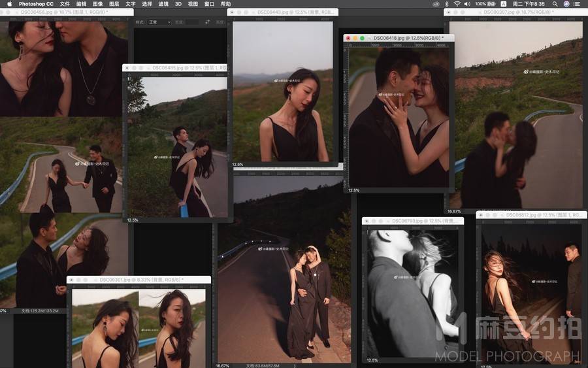The image size is (588, 368).
Task: Click the two-portrait canvas in DSC06301
Action: [139, 328]
